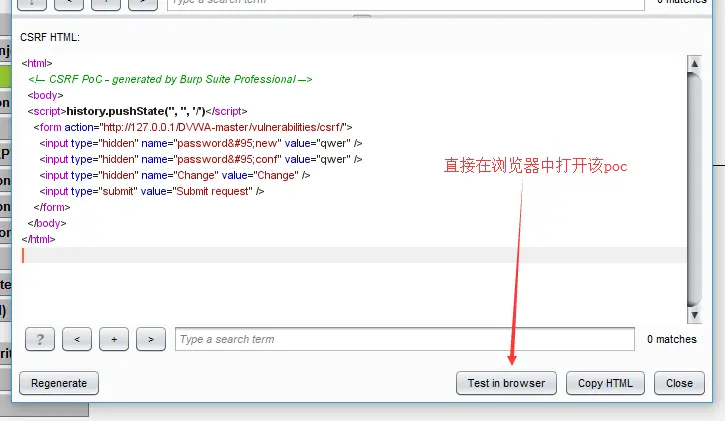The height and width of the screenshot is (421, 725).
Task: Click the opening <html> tag
Action: pyautogui.click(x=37, y=63)
